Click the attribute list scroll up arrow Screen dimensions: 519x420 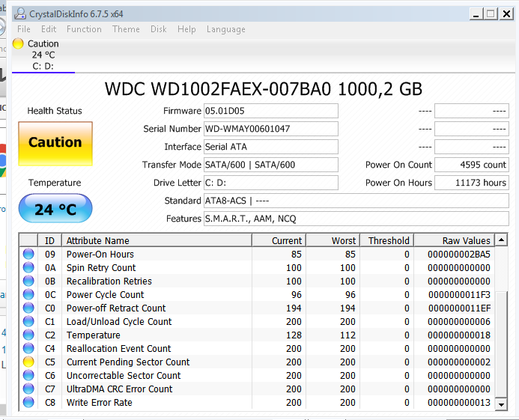click(x=502, y=240)
